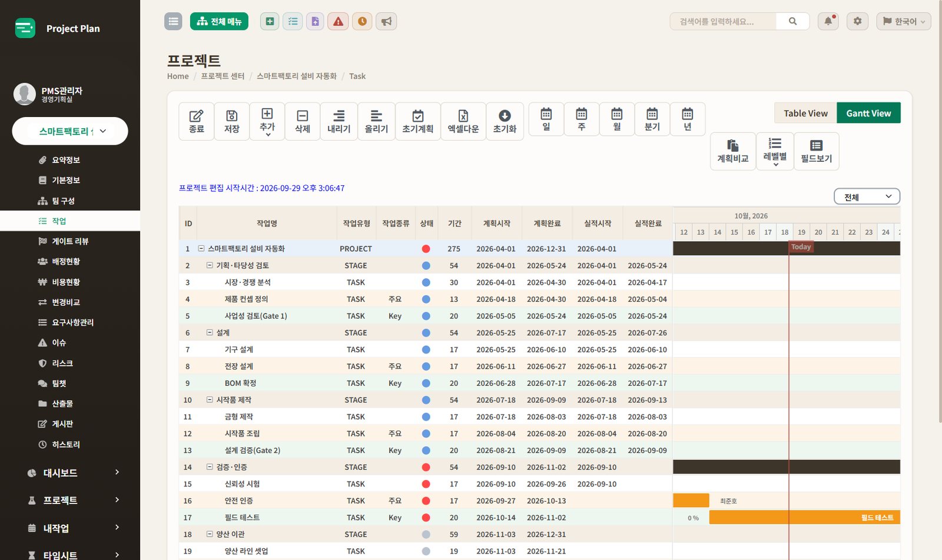Open the 스마트팩토리 project selector
Viewport: 942px width, 560px height.
(x=70, y=131)
